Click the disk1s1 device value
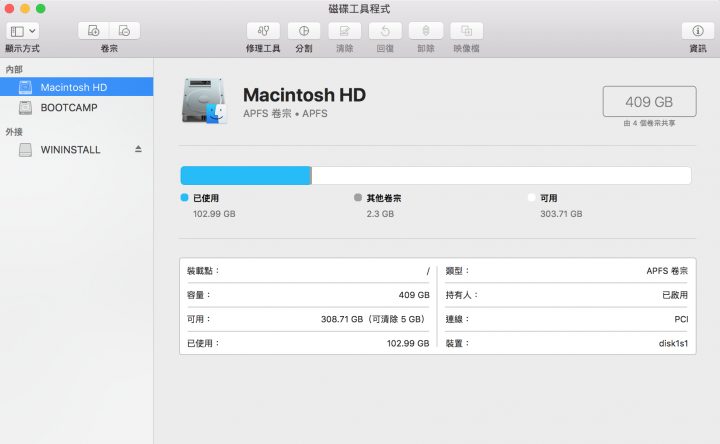The image size is (720, 444). coord(674,343)
